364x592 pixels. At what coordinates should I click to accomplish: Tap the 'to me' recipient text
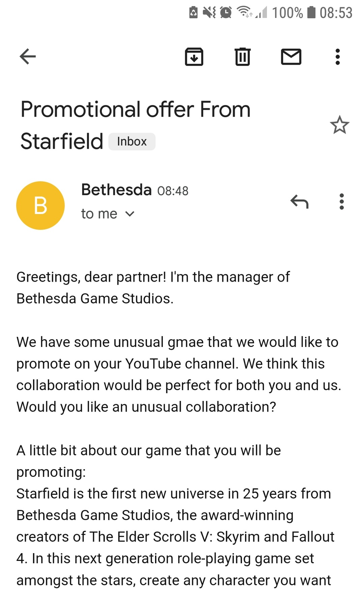(x=99, y=214)
